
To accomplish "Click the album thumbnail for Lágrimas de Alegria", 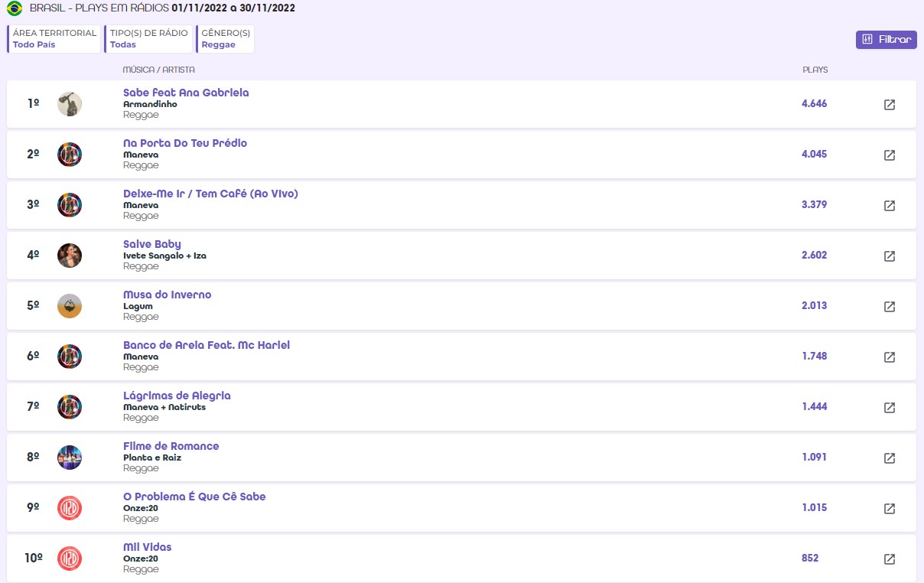I will coord(70,407).
